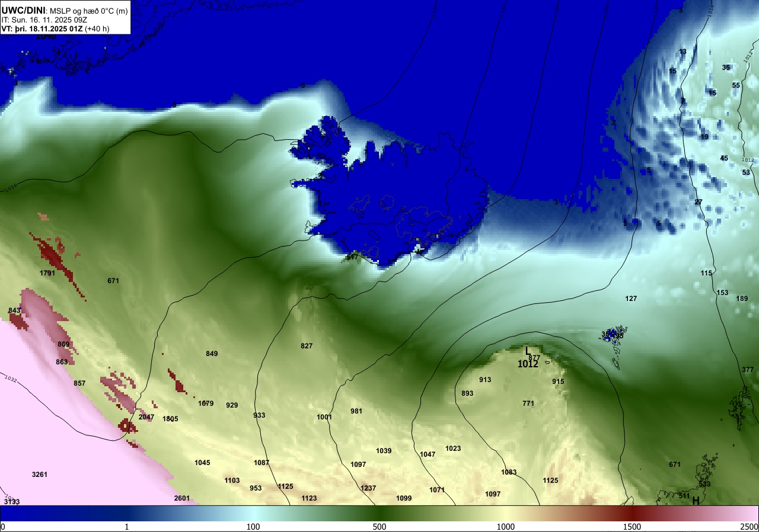
Task: Click the 869 height value
Action: pyautogui.click(x=63, y=344)
